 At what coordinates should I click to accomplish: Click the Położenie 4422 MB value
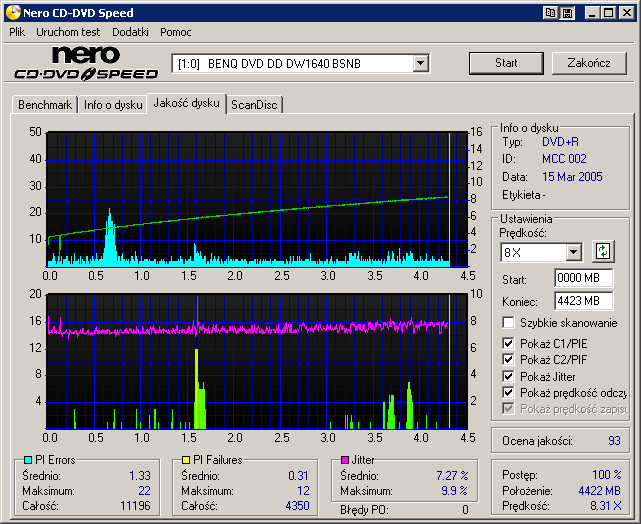[599, 490]
